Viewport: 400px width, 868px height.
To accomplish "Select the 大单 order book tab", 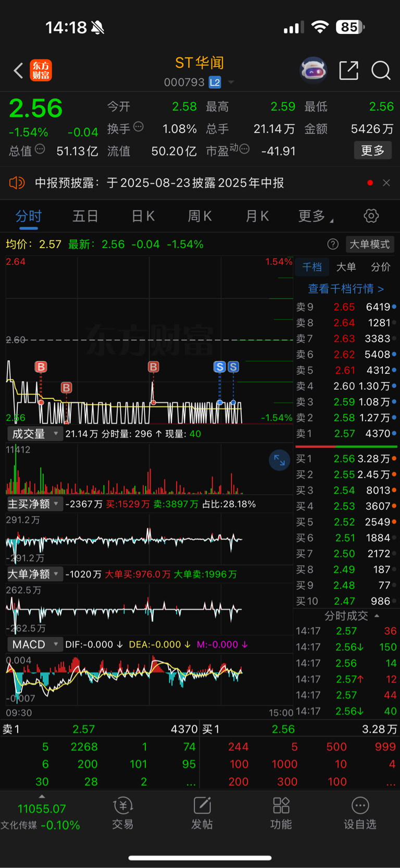I will click(x=346, y=267).
